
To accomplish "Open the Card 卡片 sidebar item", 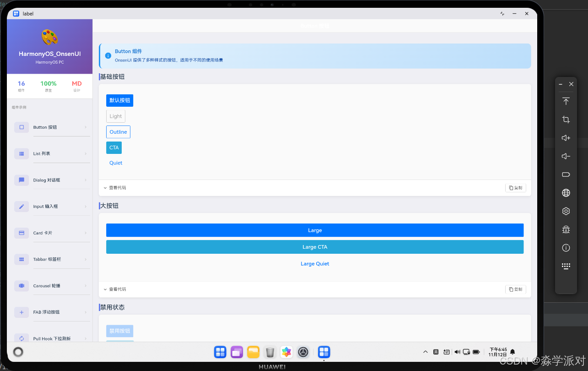I will coord(50,233).
